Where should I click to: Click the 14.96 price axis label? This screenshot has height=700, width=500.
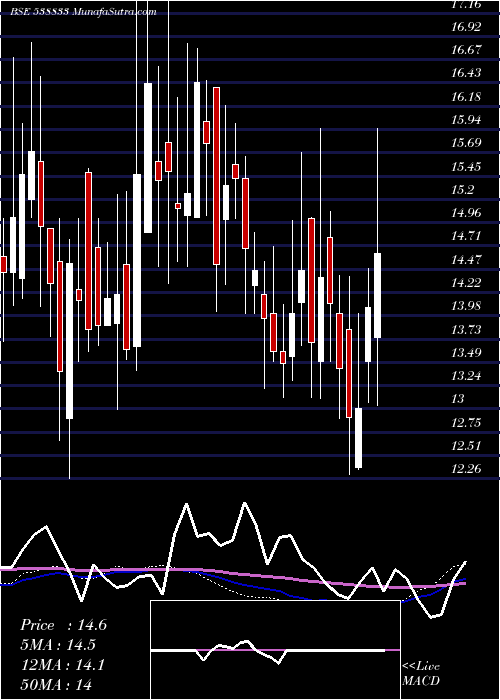pos(466,213)
